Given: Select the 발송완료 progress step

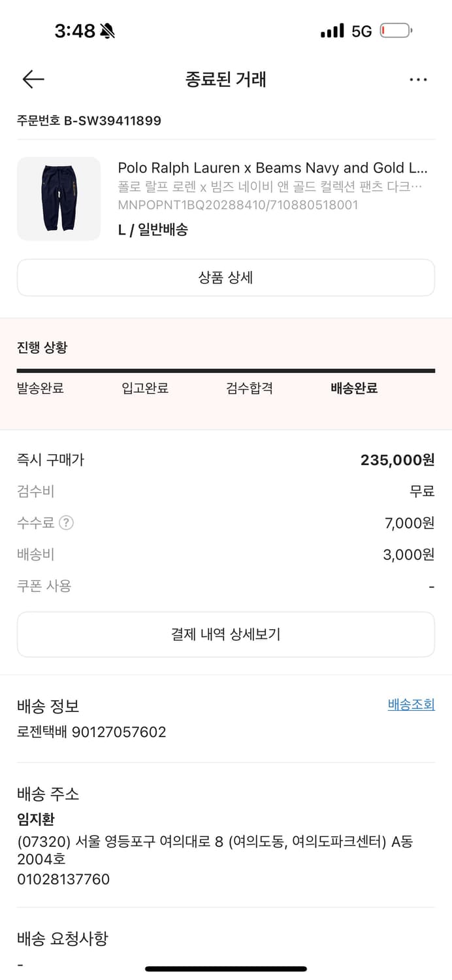Looking at the screenshot, I should click(x=40, y=387).
